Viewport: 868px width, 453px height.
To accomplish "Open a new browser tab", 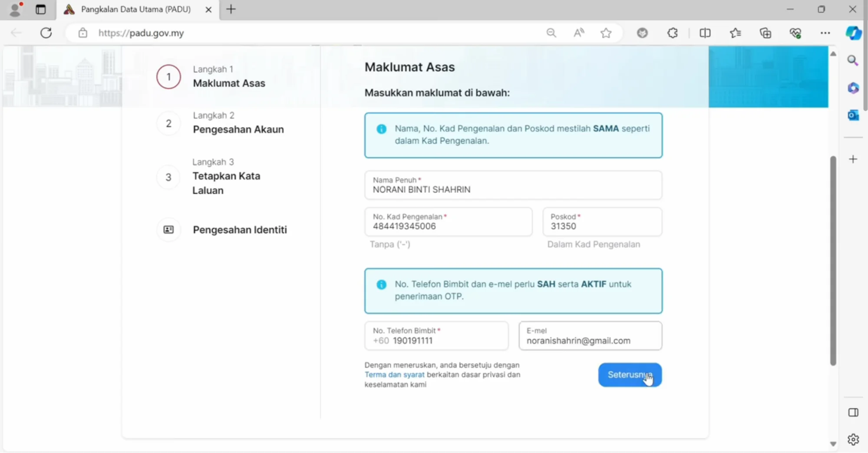I will [x=231, y=9].
